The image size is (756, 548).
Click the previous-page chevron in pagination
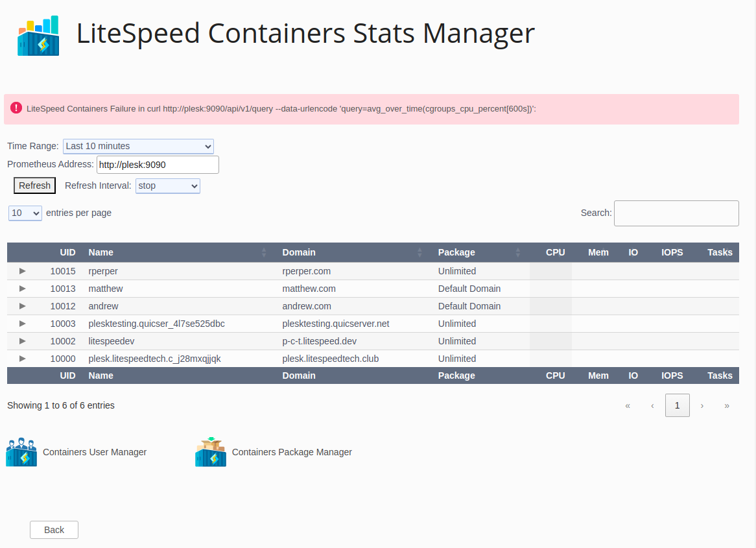[x=652, y=405]
